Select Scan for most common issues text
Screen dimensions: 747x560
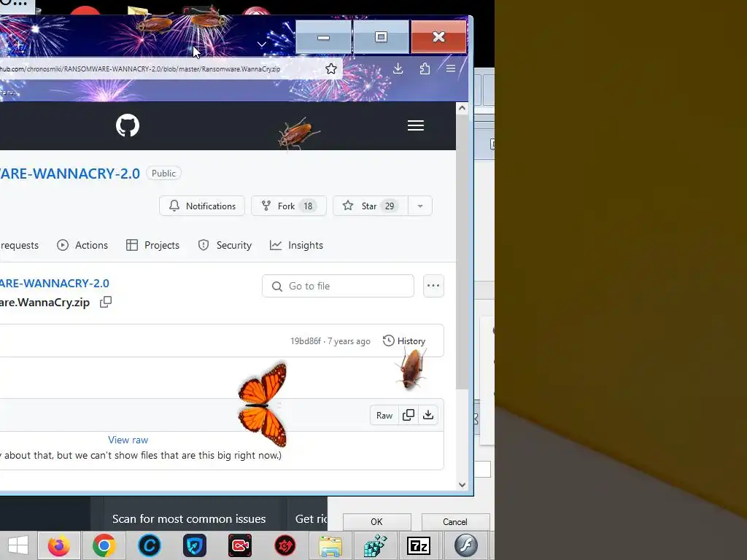[x=189, y=519]
